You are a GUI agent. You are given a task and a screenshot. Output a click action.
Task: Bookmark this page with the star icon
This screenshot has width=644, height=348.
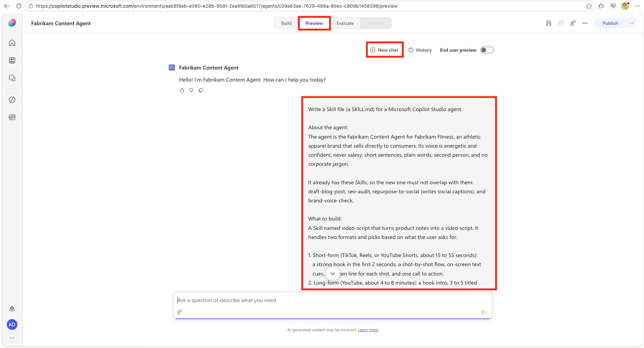click(x=589, y=6)
